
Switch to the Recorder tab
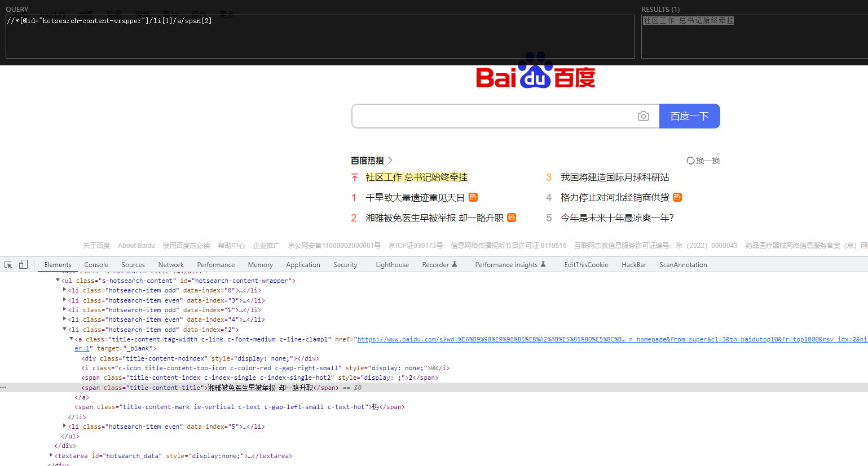(x=440, y=265)
